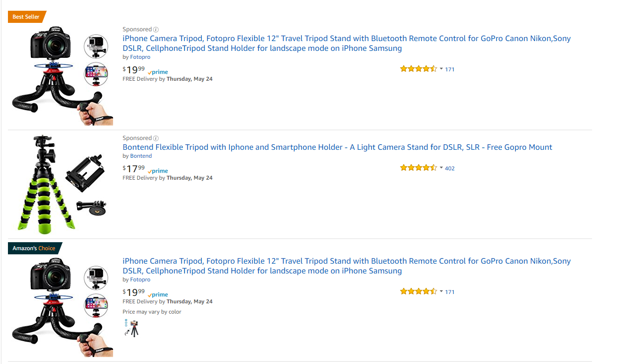Click the info icon beside Bontend Sponsored label

click(156, 138)
